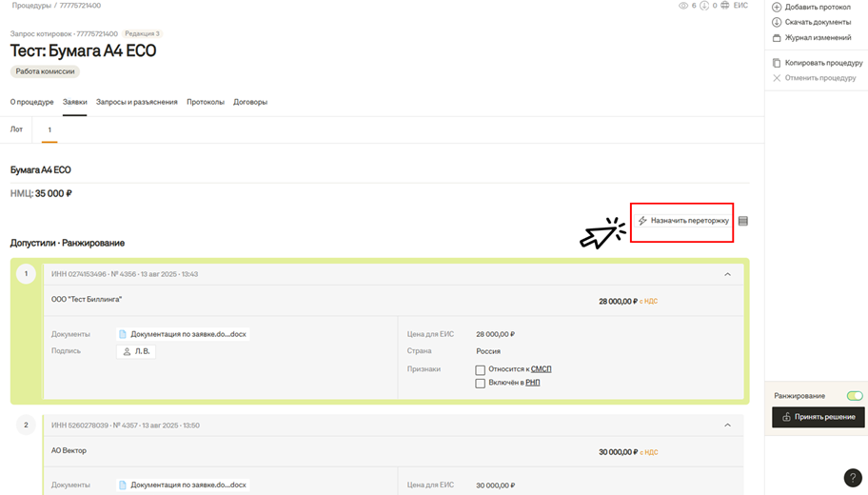This screenshot has width=868, height=495.
Task: Click the table view icon next to Назначить переторжку
Action: point(743,221)
